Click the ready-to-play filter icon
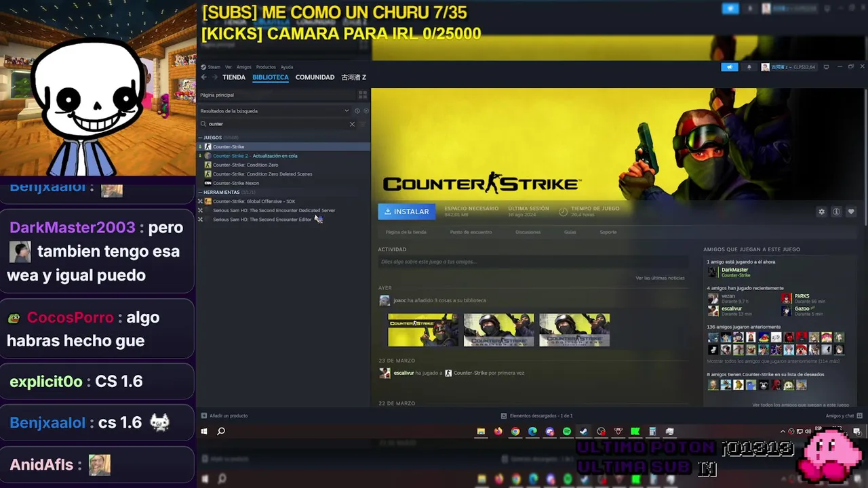The image size is (868, 488). 366,110
